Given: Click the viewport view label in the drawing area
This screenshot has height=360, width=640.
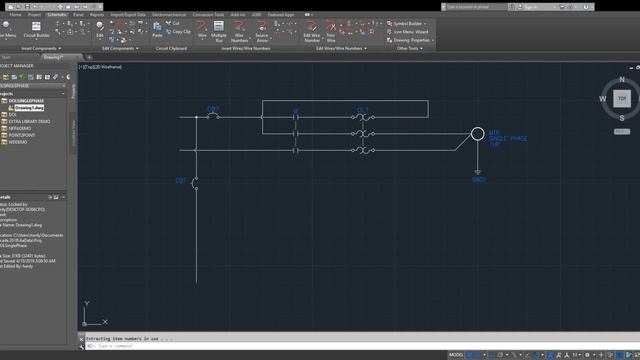Looking at the screenshot, I should [100, 67].
